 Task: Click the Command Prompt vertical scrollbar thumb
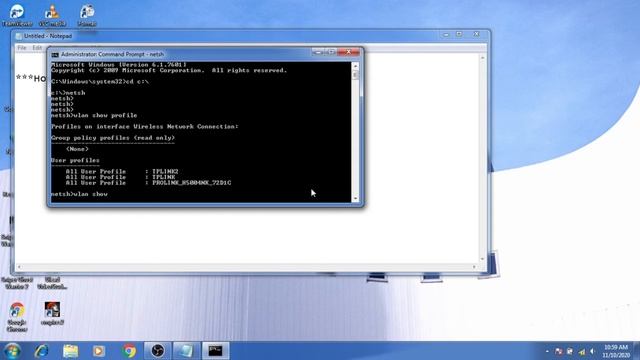pyautogui.click(x=355, y=75)
